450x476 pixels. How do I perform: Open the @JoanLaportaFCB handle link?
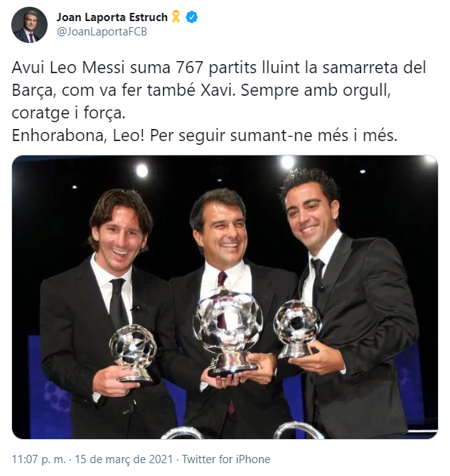pyautogui.click(x=102, y=32)
